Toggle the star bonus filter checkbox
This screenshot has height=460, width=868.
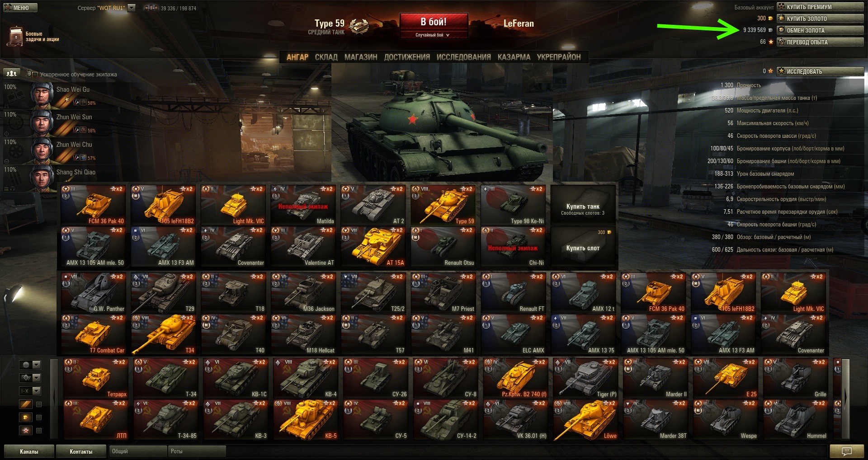pyautogui.click(x=39, y=431)
